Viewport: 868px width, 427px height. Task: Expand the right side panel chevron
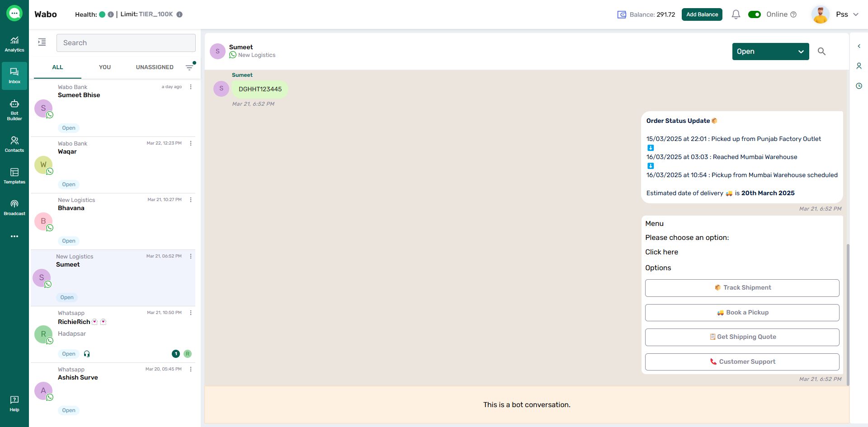859,46
